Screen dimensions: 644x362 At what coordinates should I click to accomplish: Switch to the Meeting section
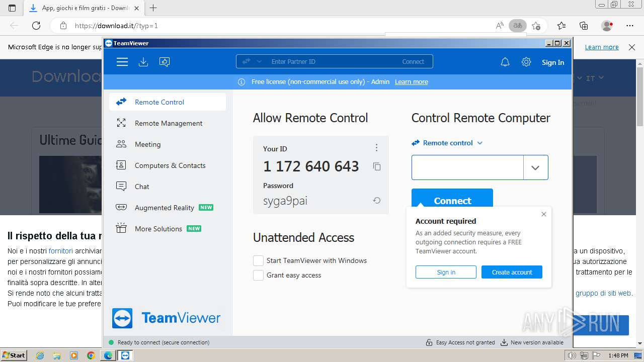point(167,144)
